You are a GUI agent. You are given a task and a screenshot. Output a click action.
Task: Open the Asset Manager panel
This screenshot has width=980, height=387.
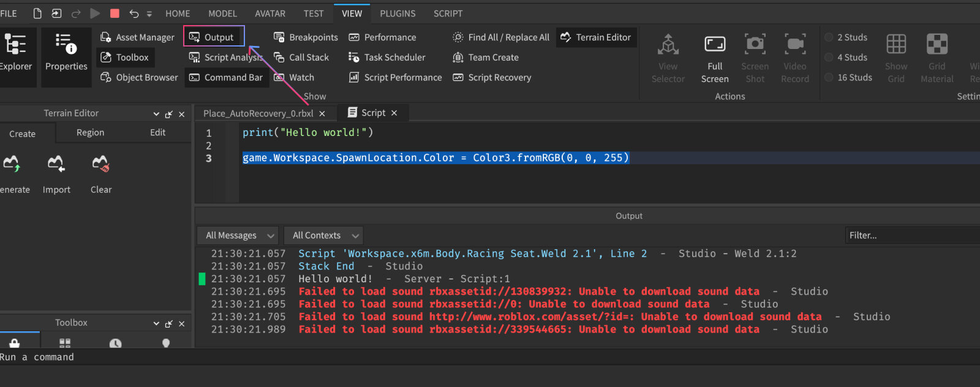[137, 37]
